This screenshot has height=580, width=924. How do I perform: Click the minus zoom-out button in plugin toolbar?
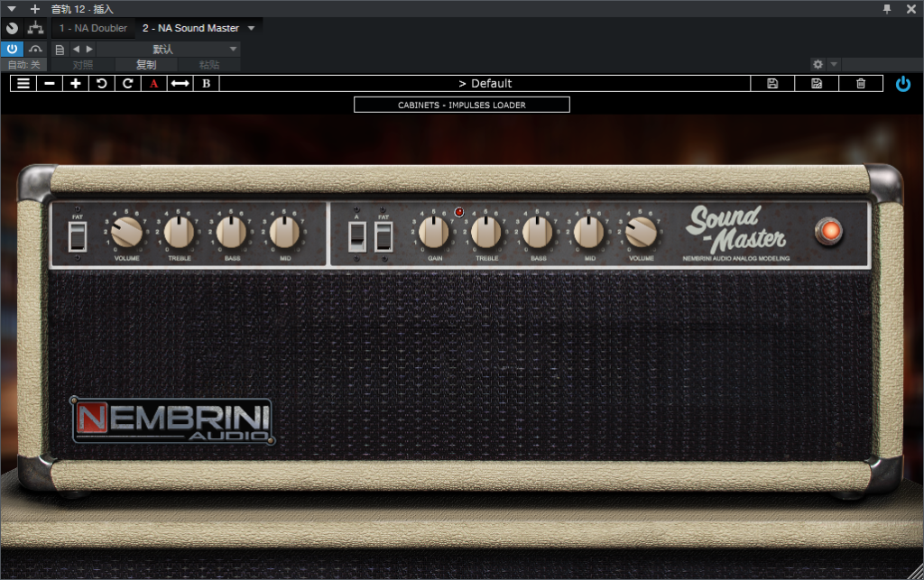point(50,84)
